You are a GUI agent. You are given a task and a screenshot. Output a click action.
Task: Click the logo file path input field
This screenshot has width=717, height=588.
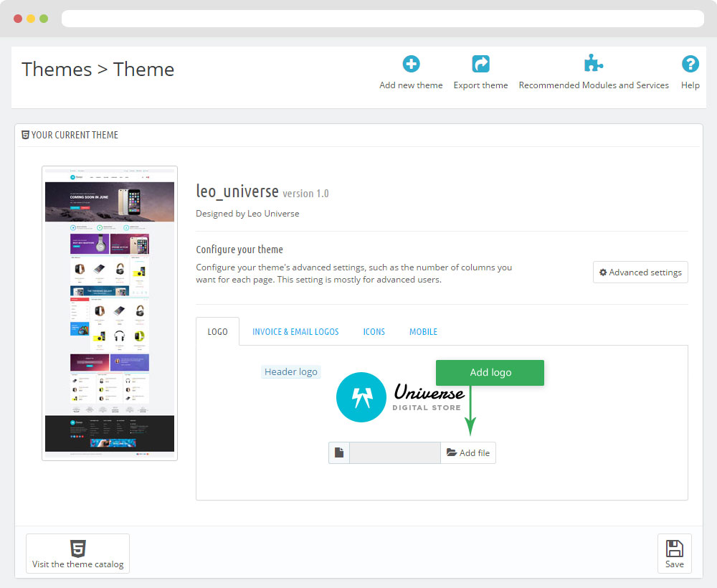tap(394, 452)
